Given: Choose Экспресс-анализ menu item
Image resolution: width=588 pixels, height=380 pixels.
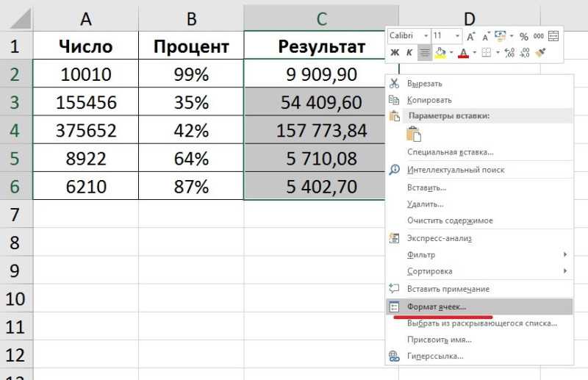Looking at the screenshot, I should pos(480,238).
